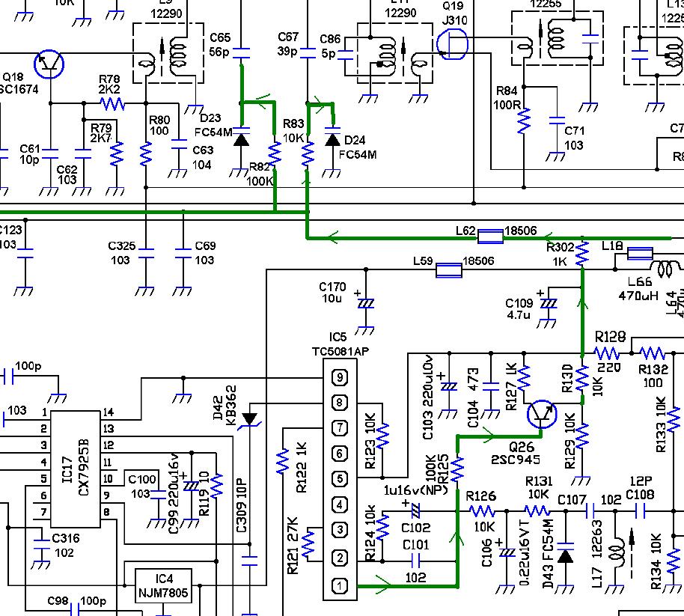Click resistor R126 10K symbol
Viewport: 684px width, 616px height.
482,511
